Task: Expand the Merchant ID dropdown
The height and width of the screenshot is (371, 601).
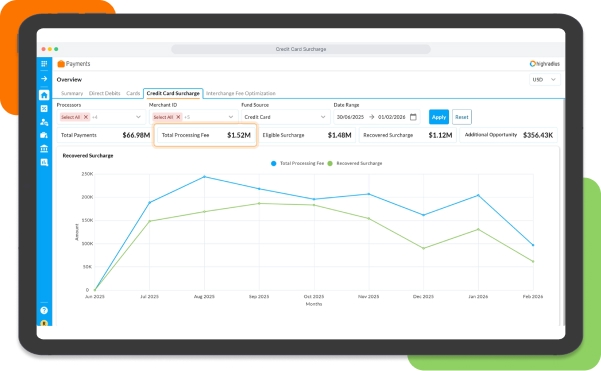Action: pos(231,117)
